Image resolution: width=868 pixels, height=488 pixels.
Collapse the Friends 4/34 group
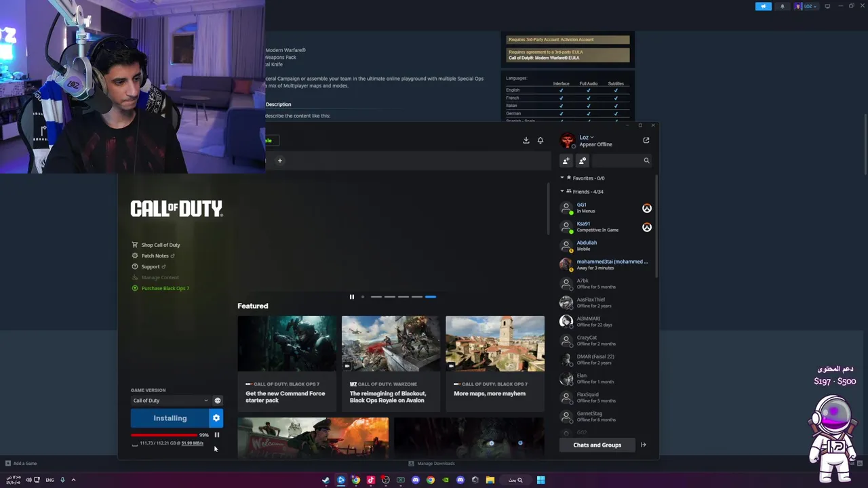click(562, 192)
